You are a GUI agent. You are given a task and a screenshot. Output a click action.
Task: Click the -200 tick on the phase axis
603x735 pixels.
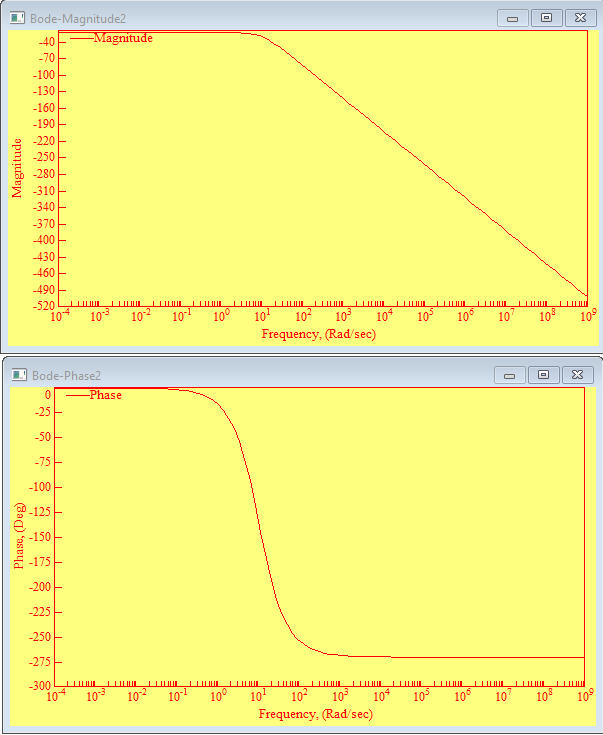coord(40,587)
